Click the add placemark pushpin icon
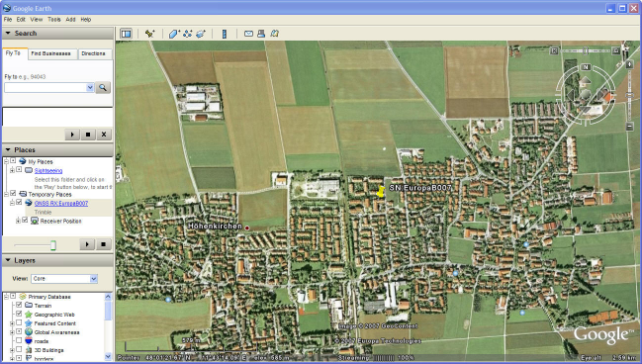The width and height of the screenshot is (642, 364). [x=149, y=34]
